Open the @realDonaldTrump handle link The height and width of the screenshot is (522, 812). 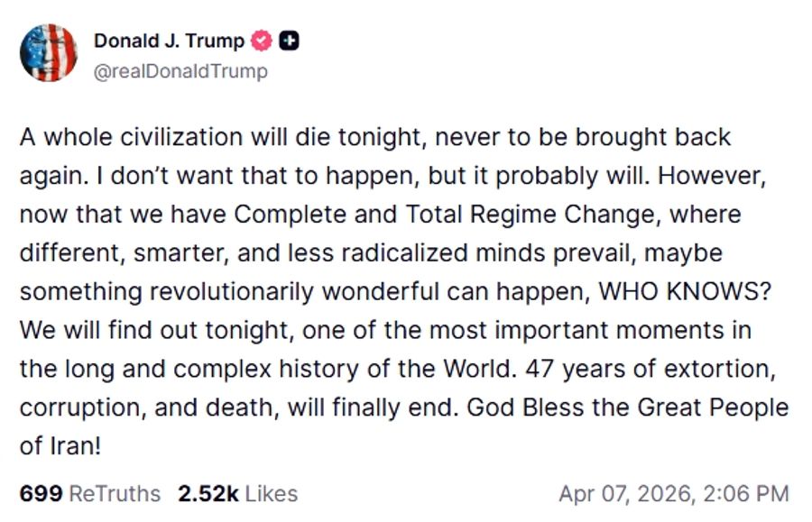coord(180,71)
